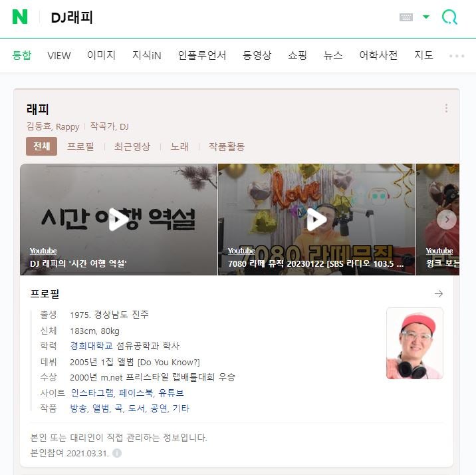Click the green search magnifier icon
Viewport: 476px width, 475px height.
(x=449, y=17)
